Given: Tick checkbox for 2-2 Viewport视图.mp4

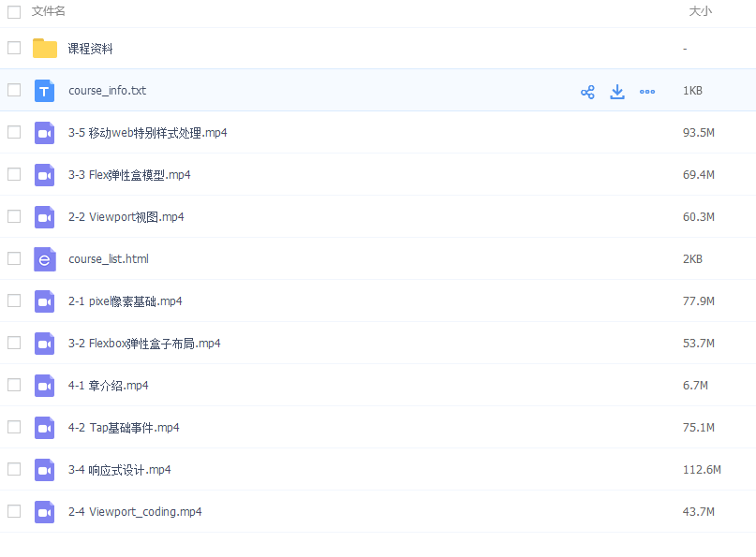Looking at the screenshot, I should (x=14, y=216).
